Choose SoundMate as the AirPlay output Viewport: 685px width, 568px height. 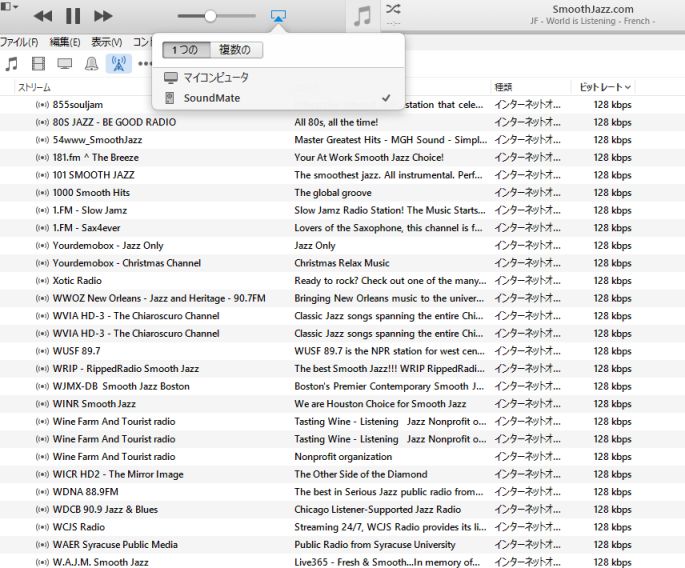point(212,98)
